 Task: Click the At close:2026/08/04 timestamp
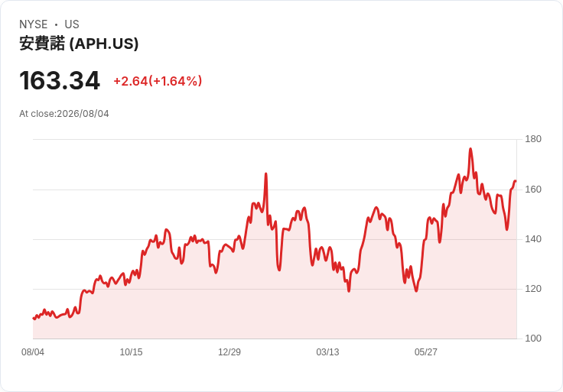tap(64, 114)
